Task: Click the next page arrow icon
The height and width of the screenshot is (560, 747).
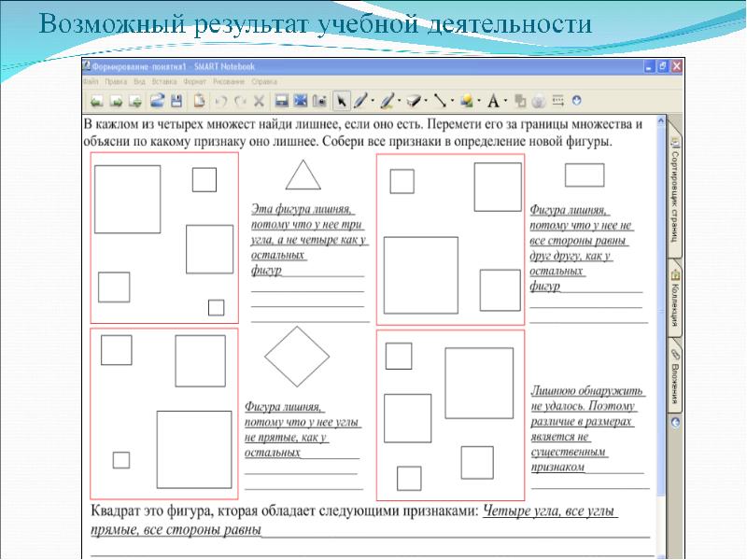Action: (x=116, y=100)
